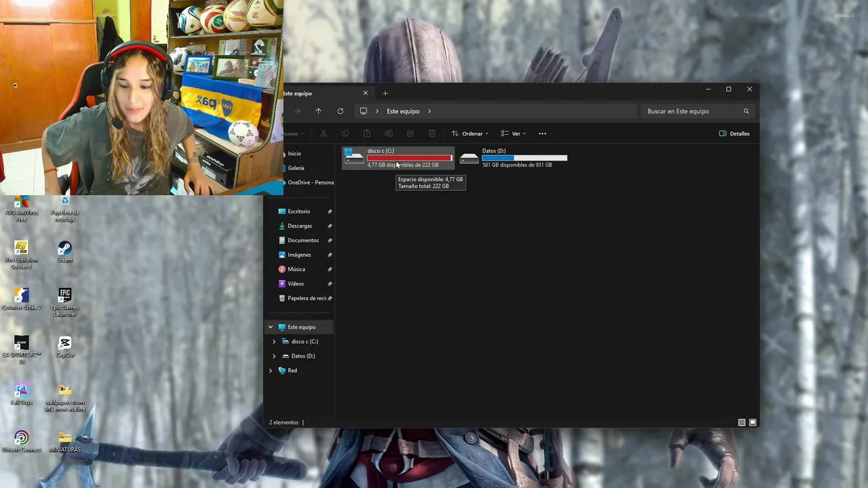
Task: Click chevron before Este equipo in breadcrumb
Action: pyautogui.click(x=377, y=111)
